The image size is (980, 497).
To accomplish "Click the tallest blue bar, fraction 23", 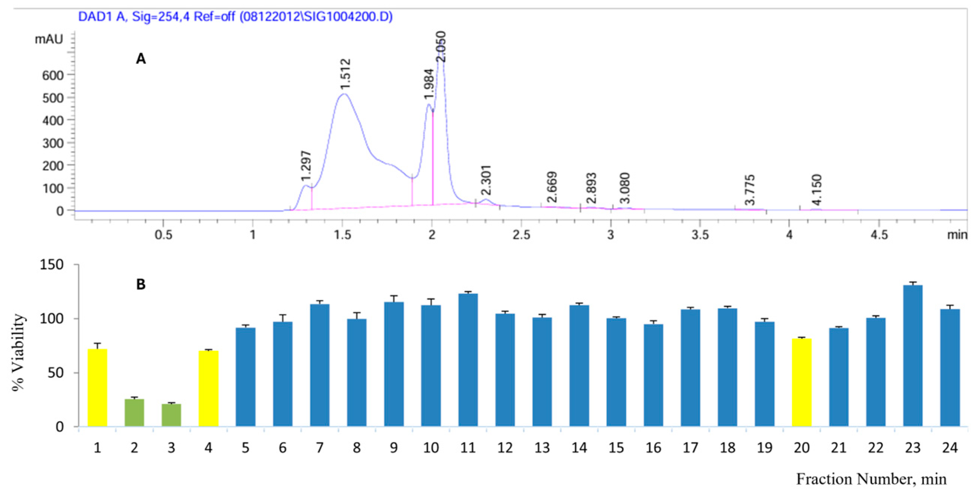I will [913, 356].
